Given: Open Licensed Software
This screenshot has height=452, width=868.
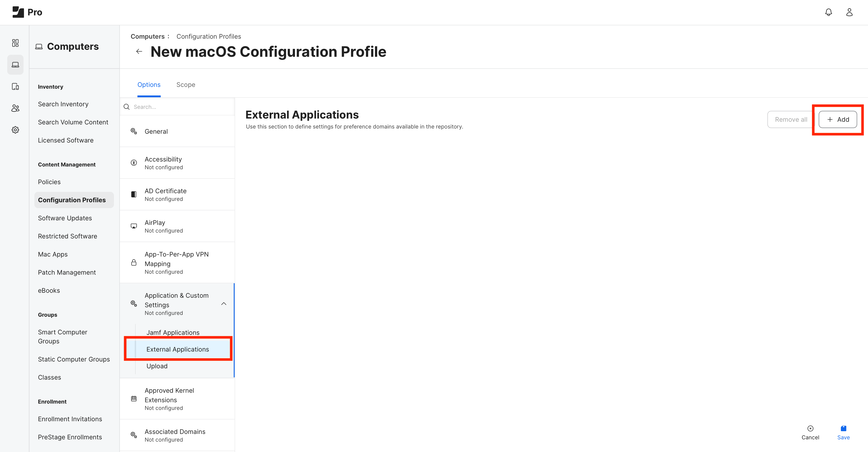Looking at the screenshot, I should point(66,140).
